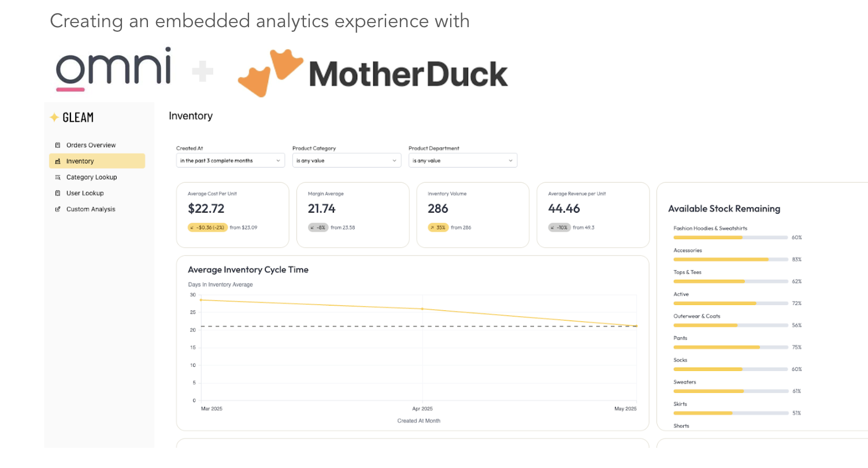Click the Custom Analysis pencil icon
This screenshot has height=468, width=868.
(x=58, y=209)
